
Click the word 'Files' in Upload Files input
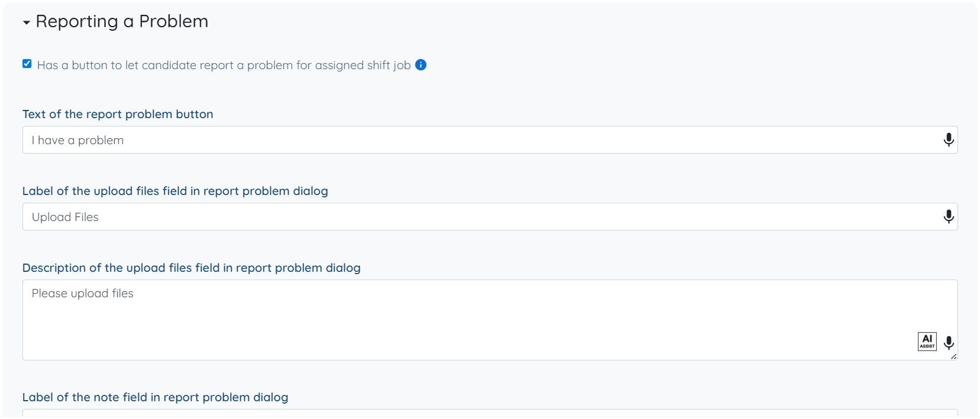(x=86, y=217)
